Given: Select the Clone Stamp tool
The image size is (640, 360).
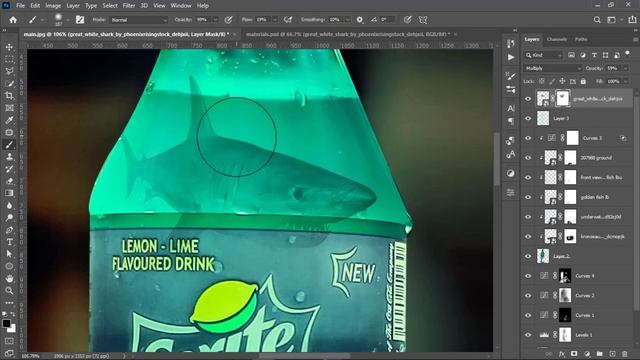Looking at the screenshot, I should [9, 157].
